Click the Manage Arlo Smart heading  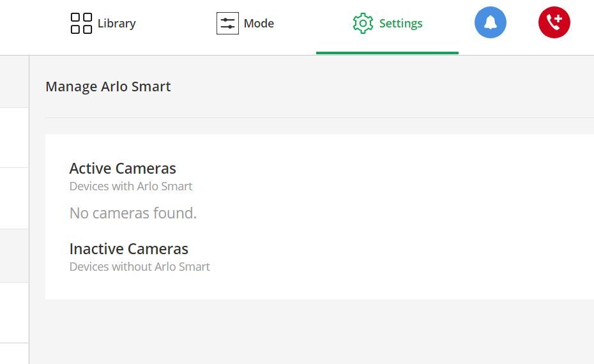click(108, 87)
